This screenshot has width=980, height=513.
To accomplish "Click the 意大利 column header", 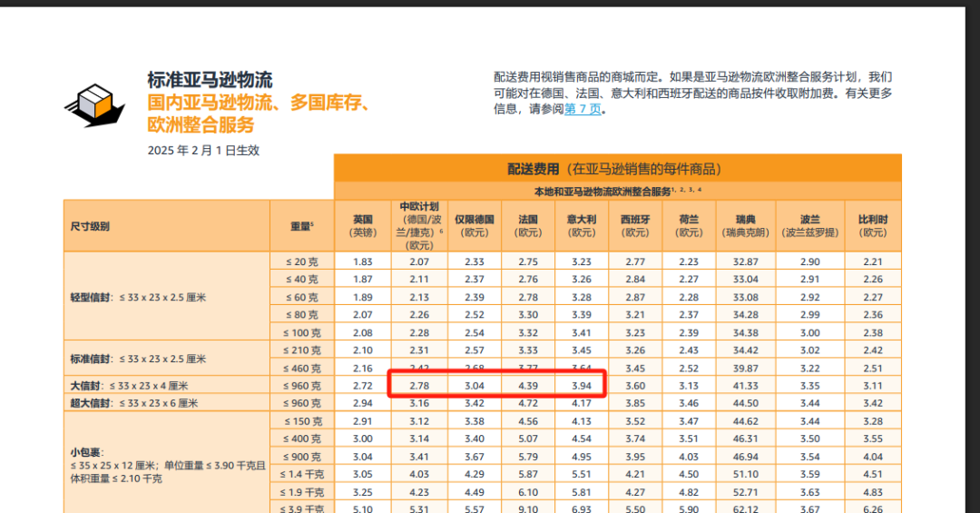I will (582, 226).
